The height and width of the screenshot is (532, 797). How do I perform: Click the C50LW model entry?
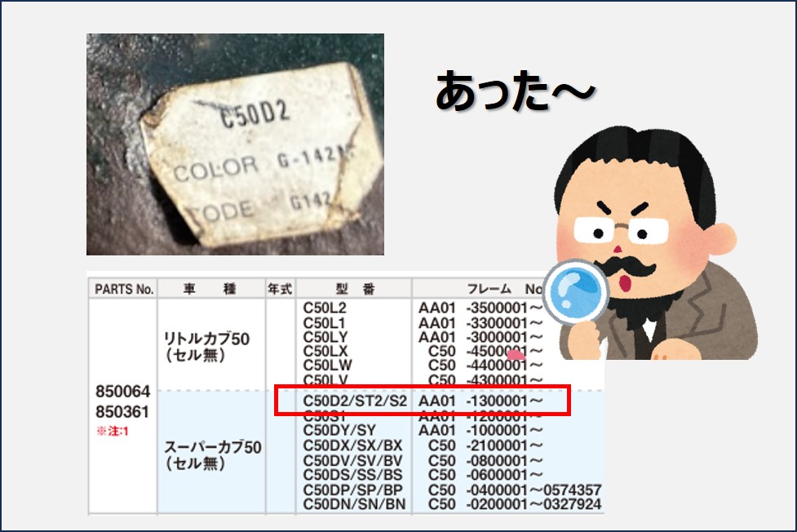(x=325, y=366)
